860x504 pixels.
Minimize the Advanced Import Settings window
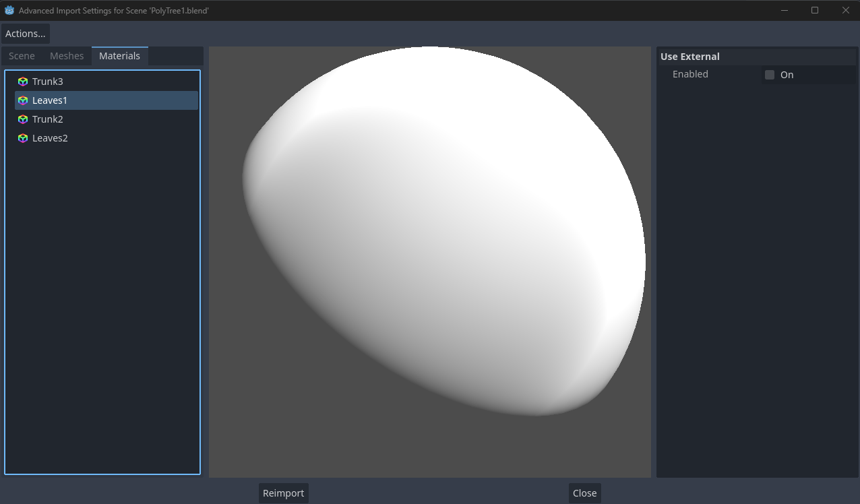coord(785,10)
